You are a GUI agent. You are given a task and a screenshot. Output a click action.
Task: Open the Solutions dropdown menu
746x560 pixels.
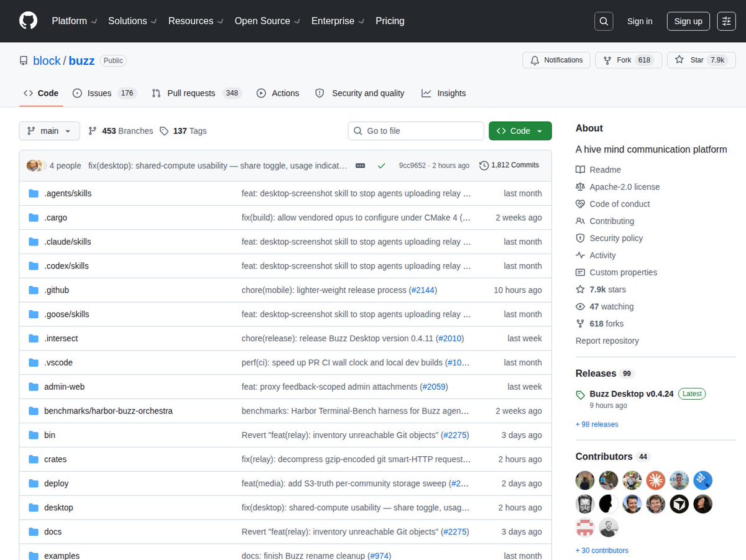pyautogui.click(x=132, y=21)
